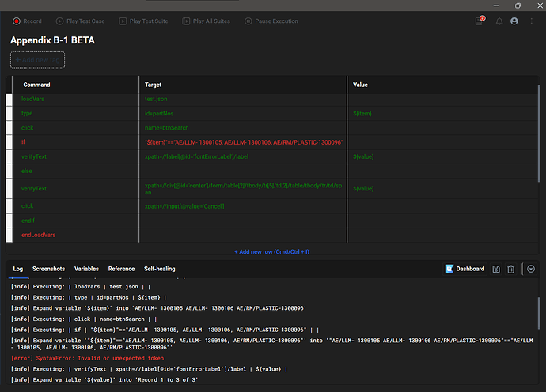Viewport: 546px width, 392px height.
Task: Open the user account profile icon
Action: (x=514, y=21)
